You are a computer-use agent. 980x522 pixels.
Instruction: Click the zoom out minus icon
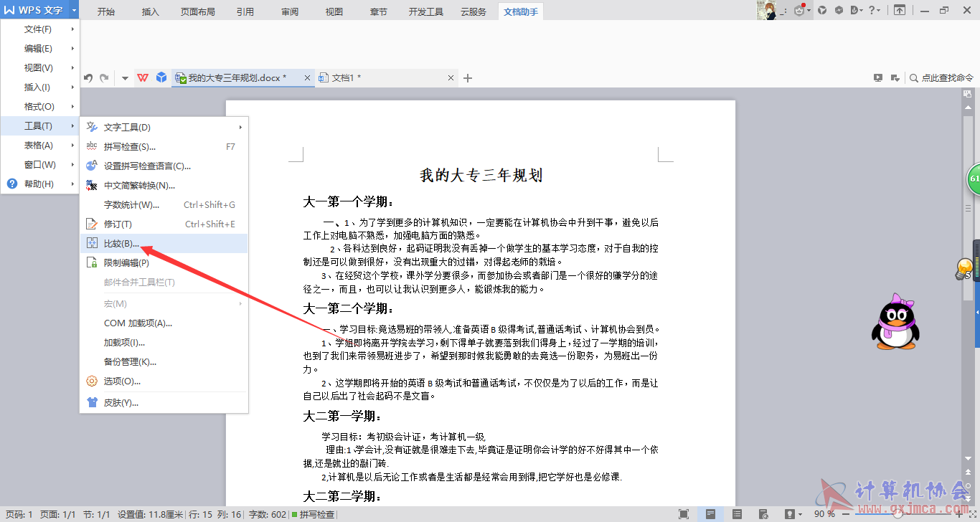(x=846, y=514)
